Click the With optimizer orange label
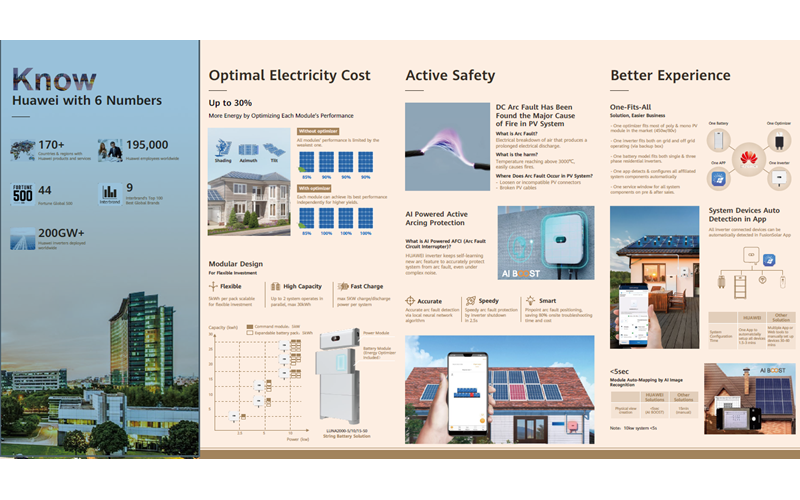The width and height of the screenshot is (800, 500). click(x=314, y=188)
